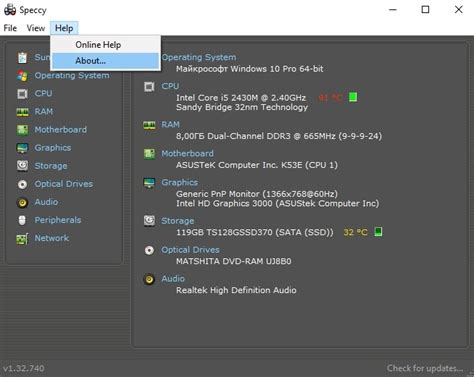The width and height of the screenshot is (474, 377).
Task: Click version number v1.32.740 in status bar
Action: (24, 368)
